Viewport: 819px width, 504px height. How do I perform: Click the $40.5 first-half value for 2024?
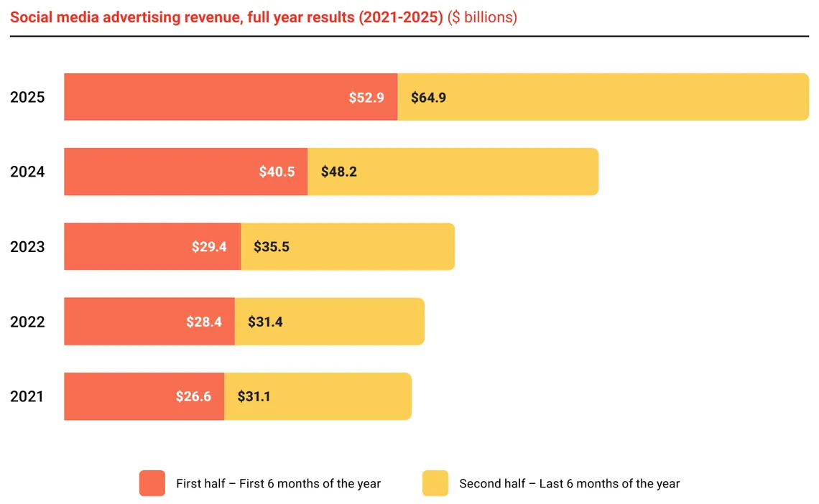coord(277,172)
